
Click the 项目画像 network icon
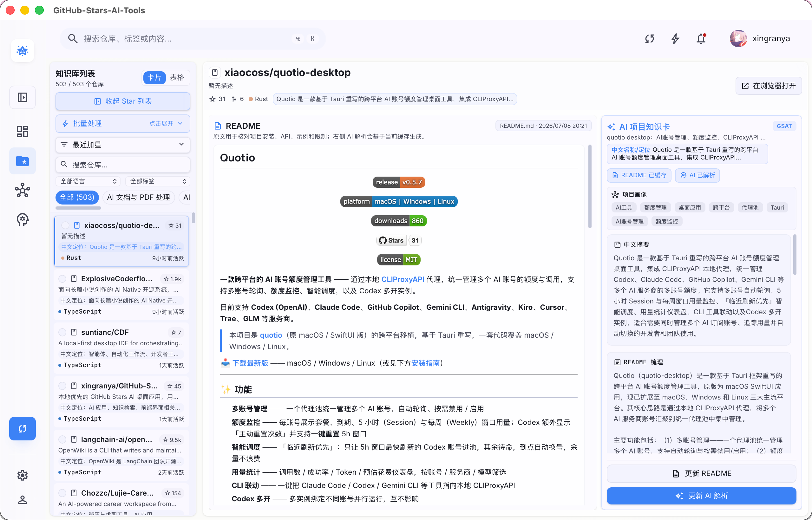[615, 194]
